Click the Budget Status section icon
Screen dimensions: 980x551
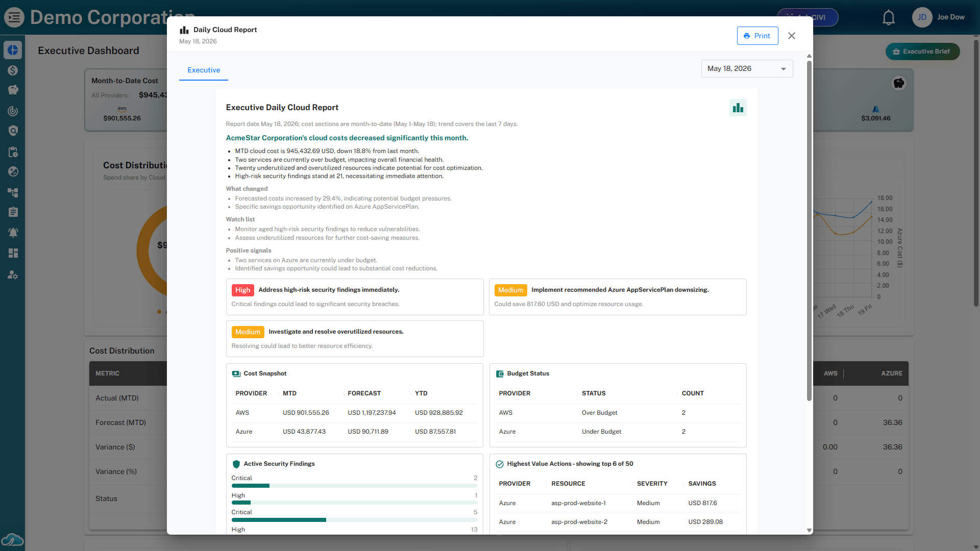500,374
